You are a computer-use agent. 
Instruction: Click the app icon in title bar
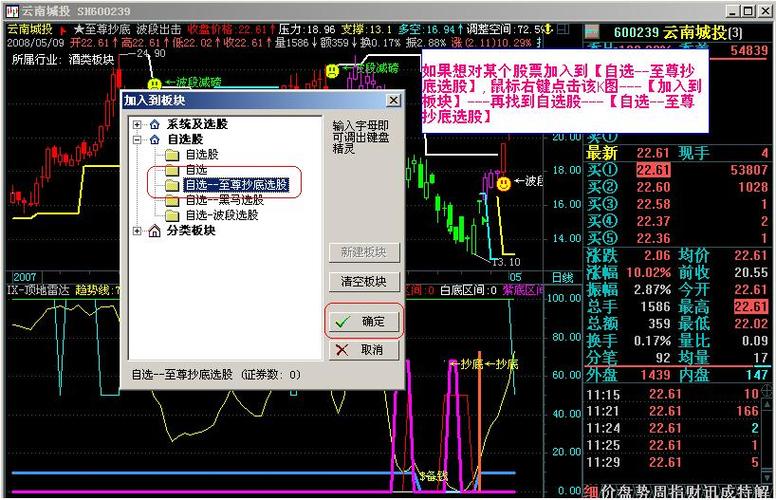(11, 11)
